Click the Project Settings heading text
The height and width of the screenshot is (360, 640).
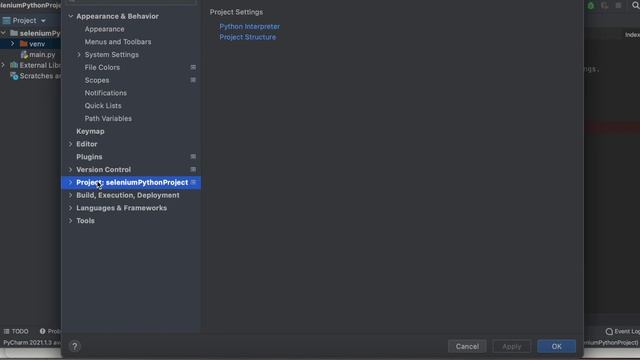pos(236,12)
